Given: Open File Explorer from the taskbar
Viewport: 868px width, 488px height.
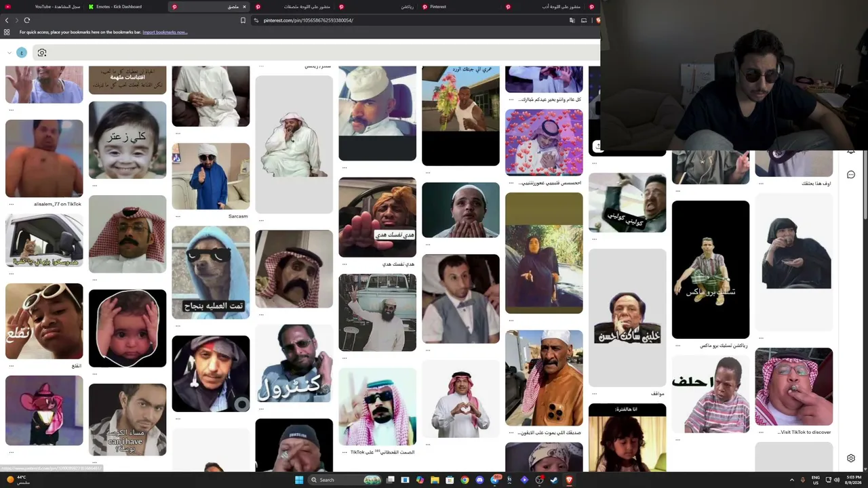Looking at the screenshot, I should (435, 480).
